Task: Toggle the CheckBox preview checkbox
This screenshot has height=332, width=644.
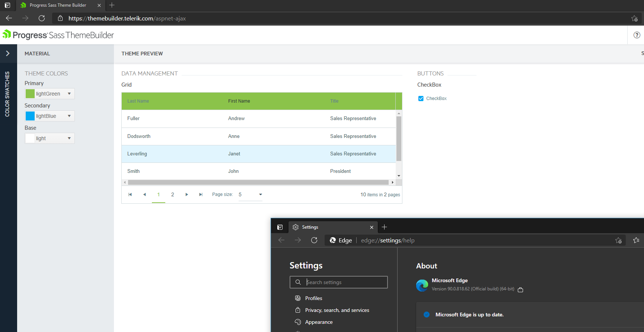Action: click(x=421, y=99)
